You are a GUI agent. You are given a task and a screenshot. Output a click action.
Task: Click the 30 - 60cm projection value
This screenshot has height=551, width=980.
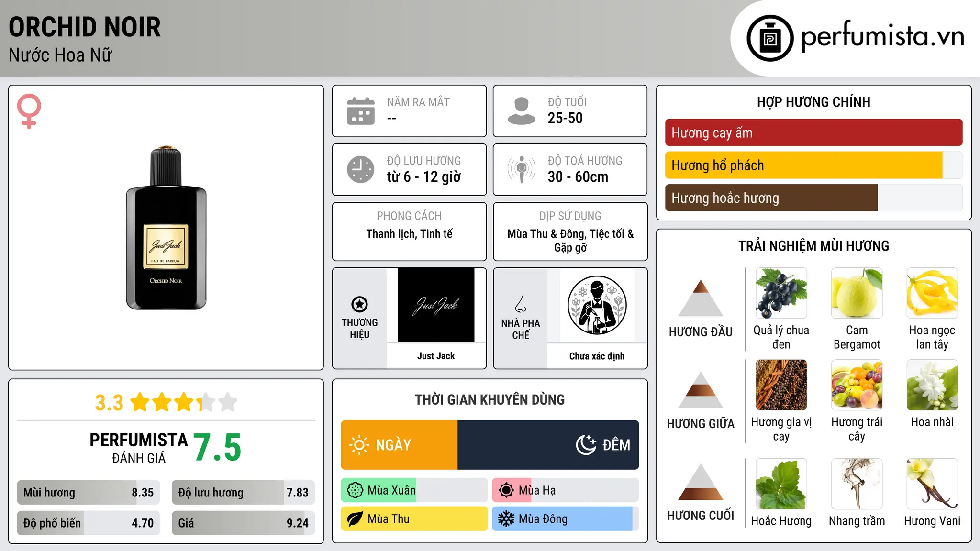578,177
